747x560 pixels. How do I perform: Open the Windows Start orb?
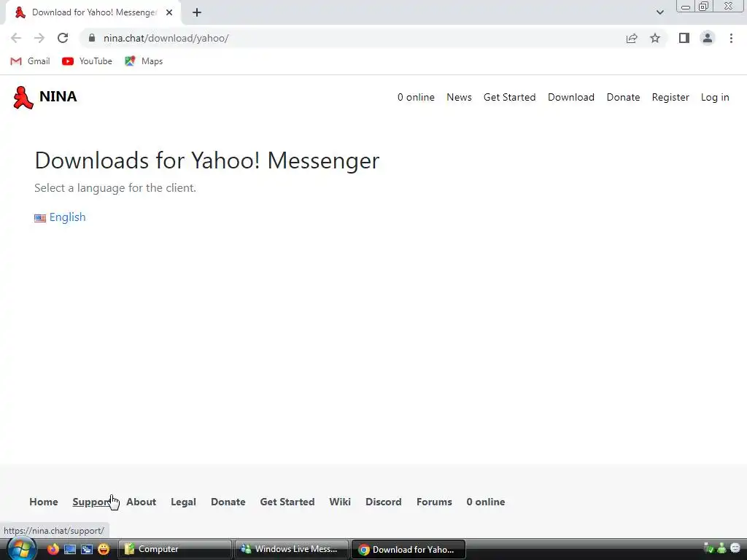[21, 549]
